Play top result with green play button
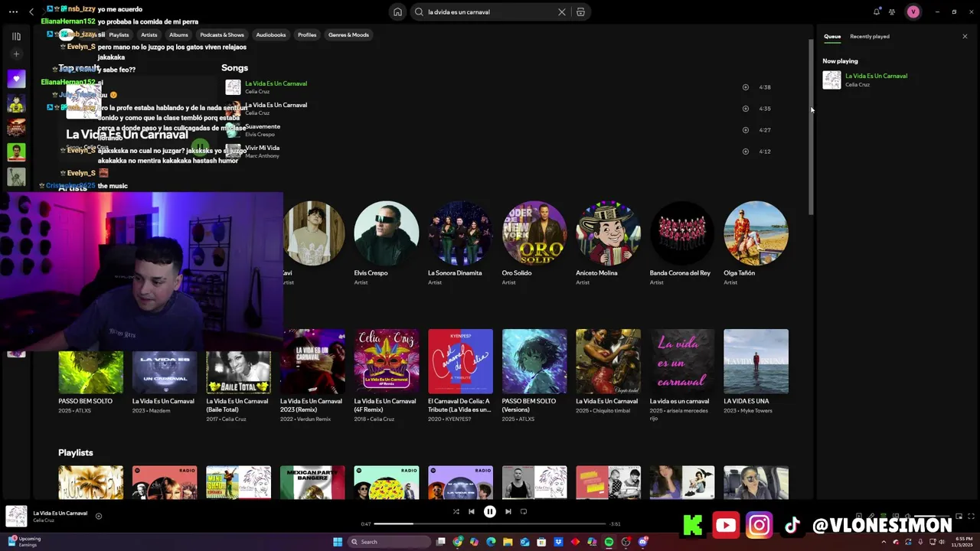Screen dimensions: 980x551 [x=200, y=145]
